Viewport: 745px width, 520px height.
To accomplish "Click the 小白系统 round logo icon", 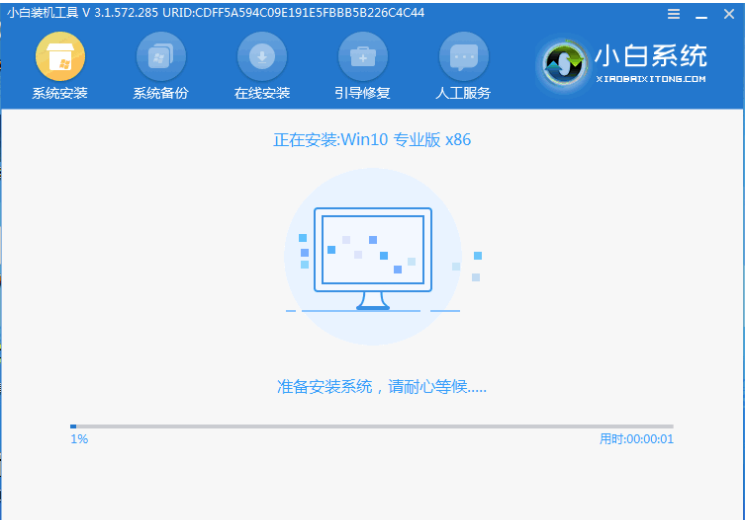I will (564, 64).
